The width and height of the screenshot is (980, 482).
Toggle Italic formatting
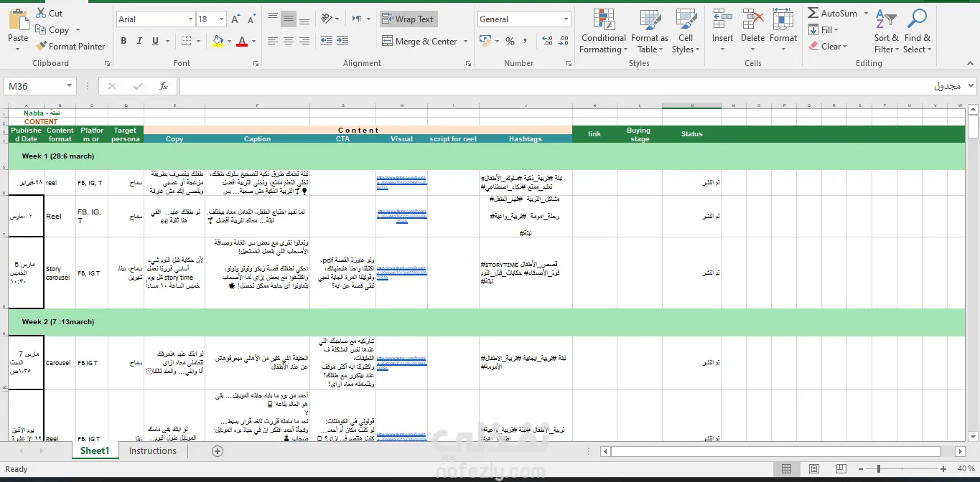pyautogui.click(x=139, y=41)
